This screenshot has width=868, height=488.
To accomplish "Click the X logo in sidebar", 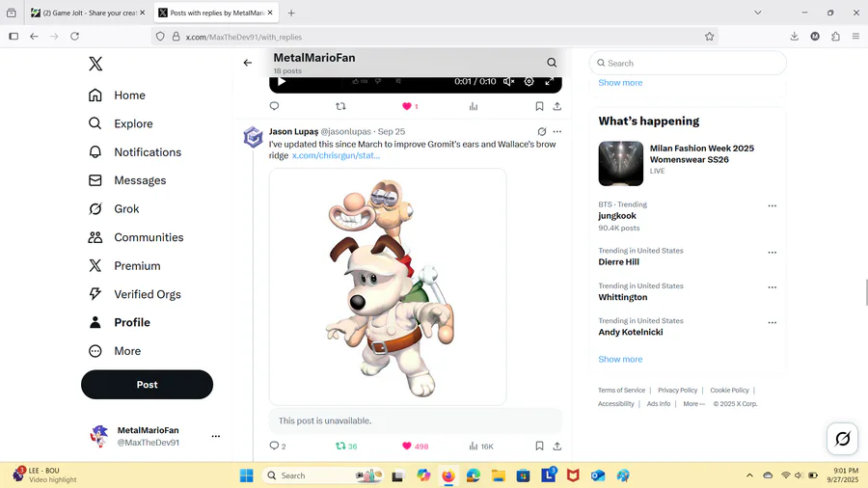I will pos(95,64).
